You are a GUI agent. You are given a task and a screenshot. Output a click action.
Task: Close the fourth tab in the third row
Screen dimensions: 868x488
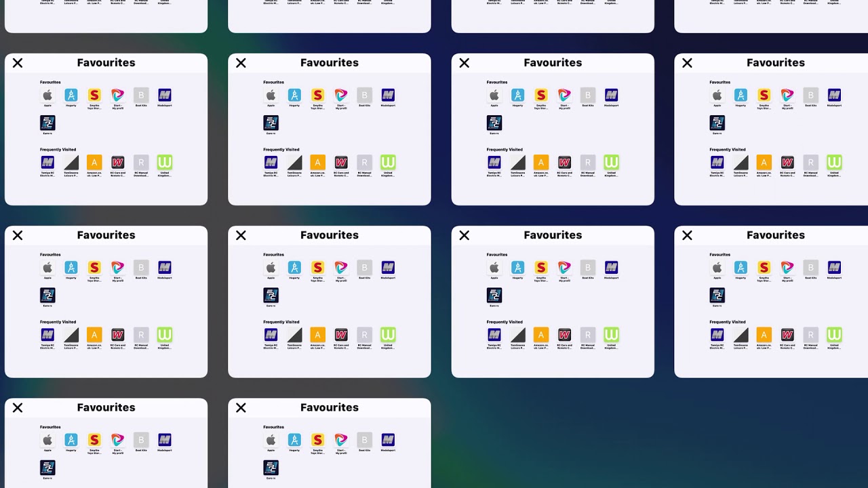[687, 235]
